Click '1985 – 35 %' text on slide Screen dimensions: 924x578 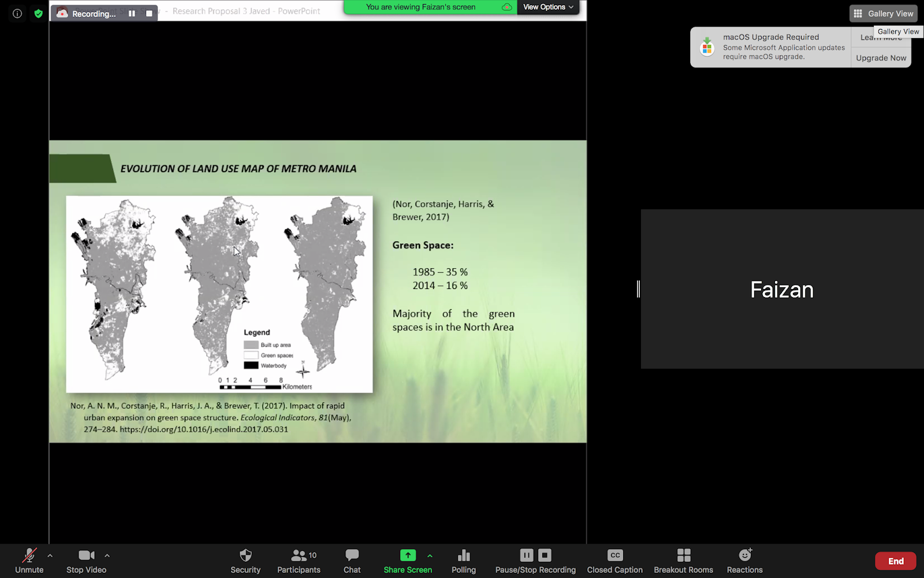coord(440,272)
